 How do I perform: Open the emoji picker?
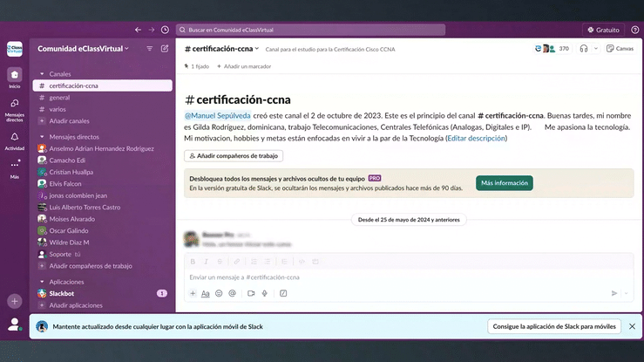tap(219, 293)
